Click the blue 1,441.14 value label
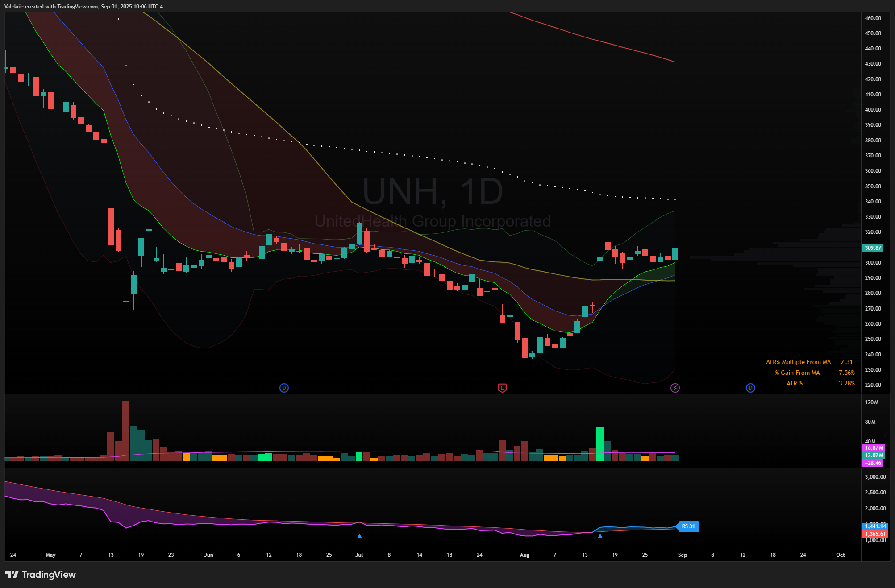The image size is (895, 588). 875,526
